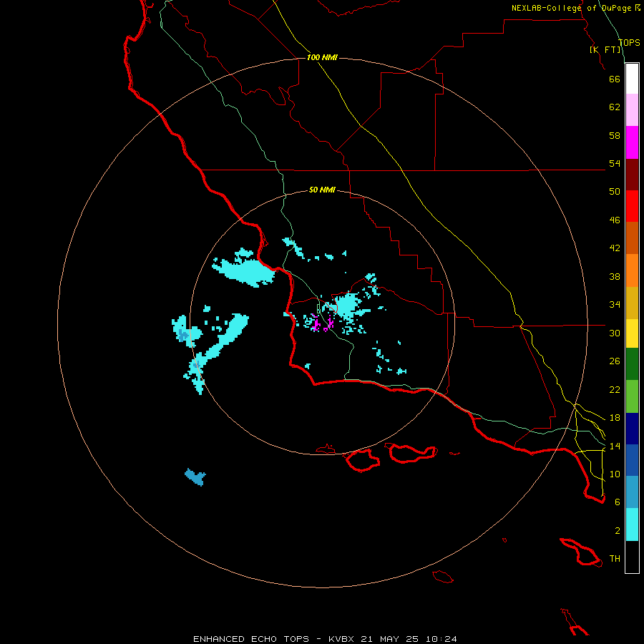Screen dimensions: 644x644
Task: Click the legend value 54
Action: (615, 163)
